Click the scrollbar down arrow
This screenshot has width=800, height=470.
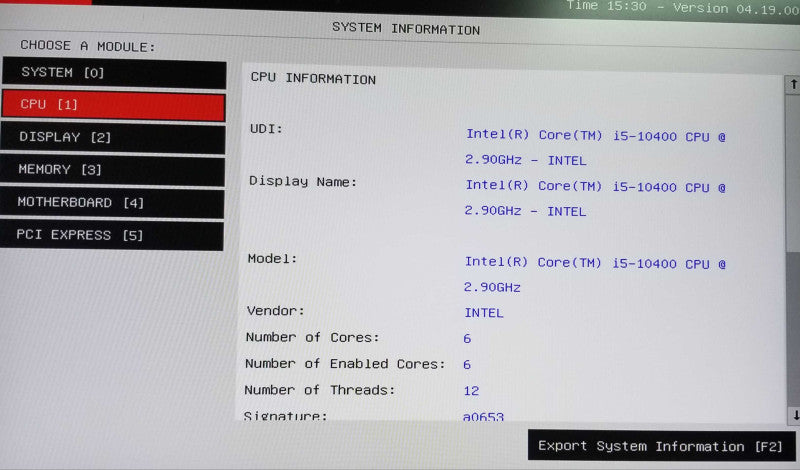coord(794,415)
